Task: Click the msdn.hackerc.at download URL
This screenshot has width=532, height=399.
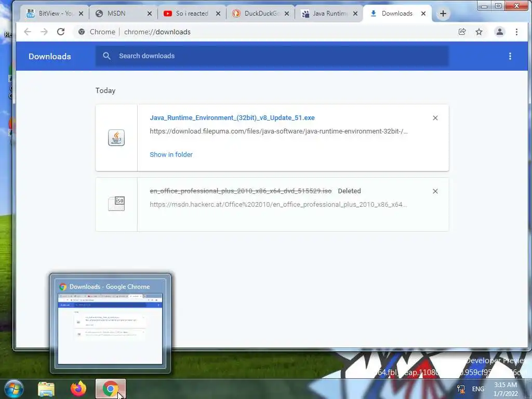Action: click(278, 205)
